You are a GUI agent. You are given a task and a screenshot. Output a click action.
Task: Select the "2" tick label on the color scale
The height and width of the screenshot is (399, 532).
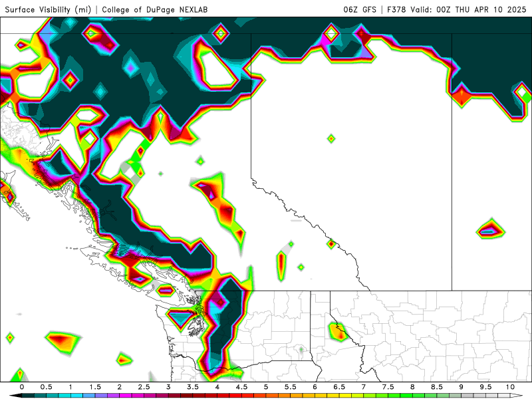[x=120, y=387]
